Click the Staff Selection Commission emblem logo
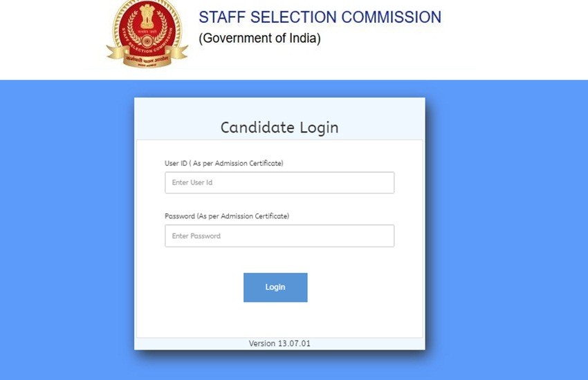The height and width of the screenshot is (380, 588). (147, 35)
